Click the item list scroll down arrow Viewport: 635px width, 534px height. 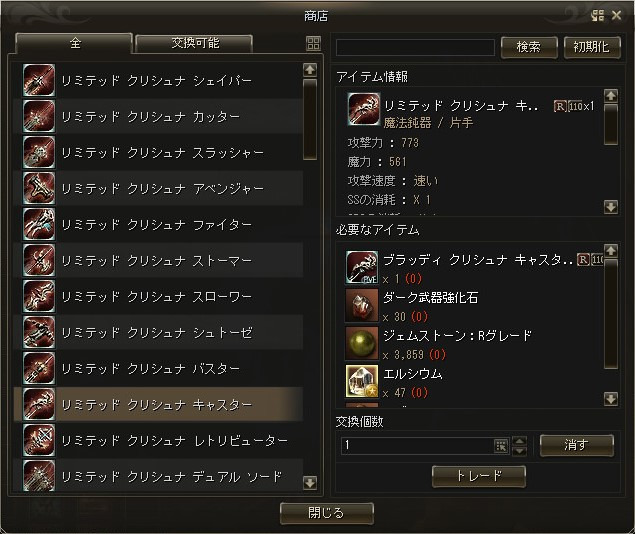(x=310, y=482)
